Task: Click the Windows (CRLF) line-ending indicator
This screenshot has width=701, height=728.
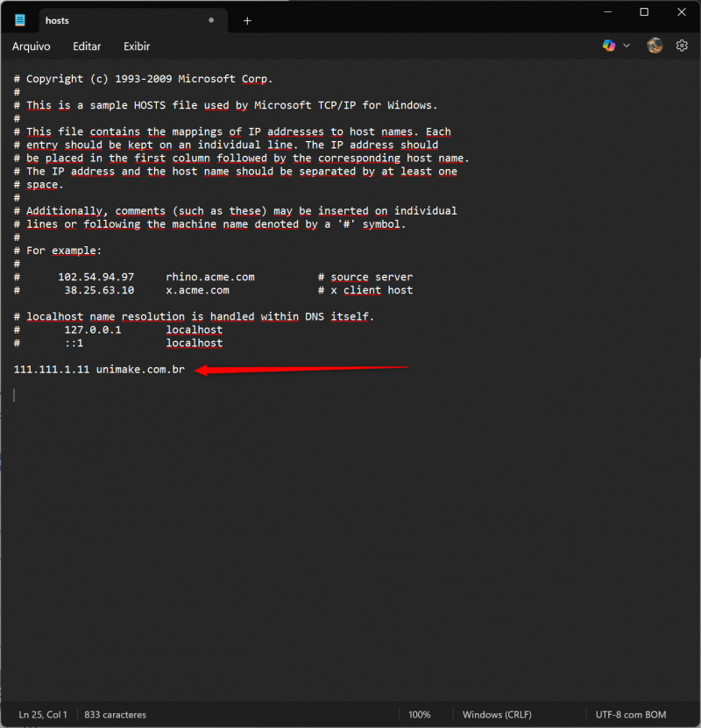Action: [x=496, y=714]
